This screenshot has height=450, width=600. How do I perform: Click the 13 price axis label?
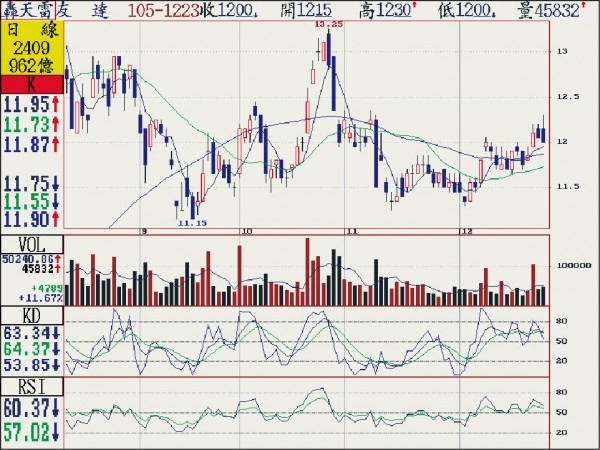coord(562,51)
